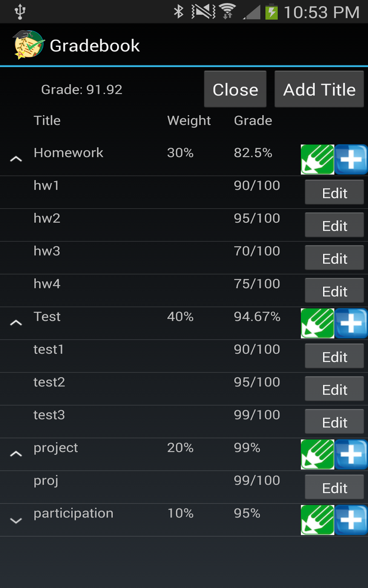Image resolution: width=368 pixels, height=588 pixels.
Task: Edit the Homework category with the pencil icon
Action: point(317,159)
